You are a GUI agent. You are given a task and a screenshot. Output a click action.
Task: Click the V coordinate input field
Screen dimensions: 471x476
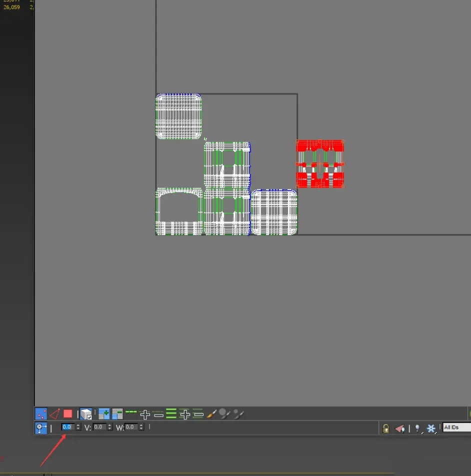point(100,427)
